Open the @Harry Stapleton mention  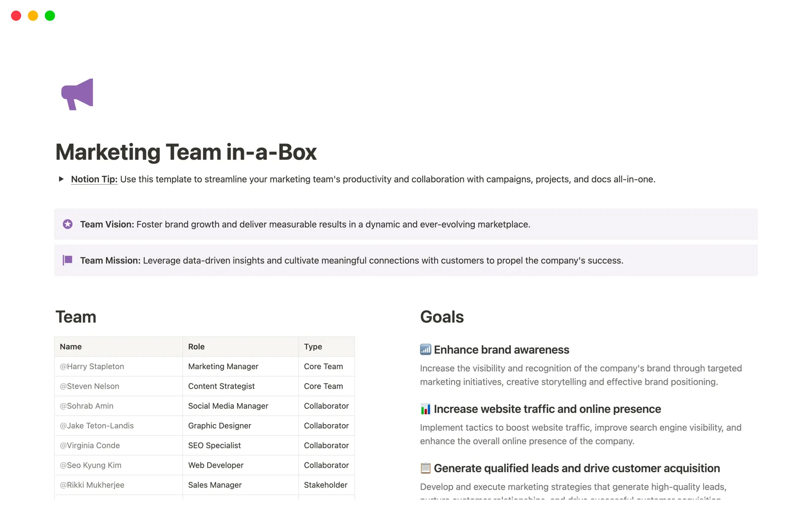pyautogui.click(x=92, y=367)
